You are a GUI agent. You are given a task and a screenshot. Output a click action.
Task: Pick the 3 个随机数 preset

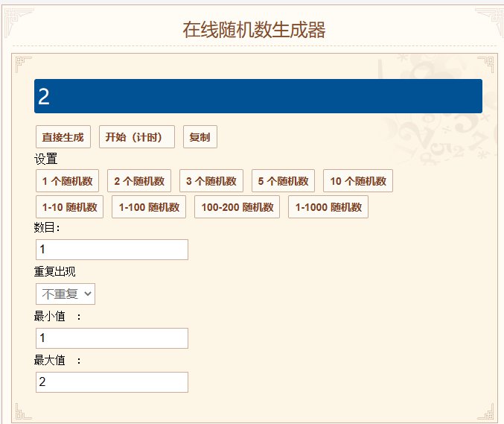(211, 181)
